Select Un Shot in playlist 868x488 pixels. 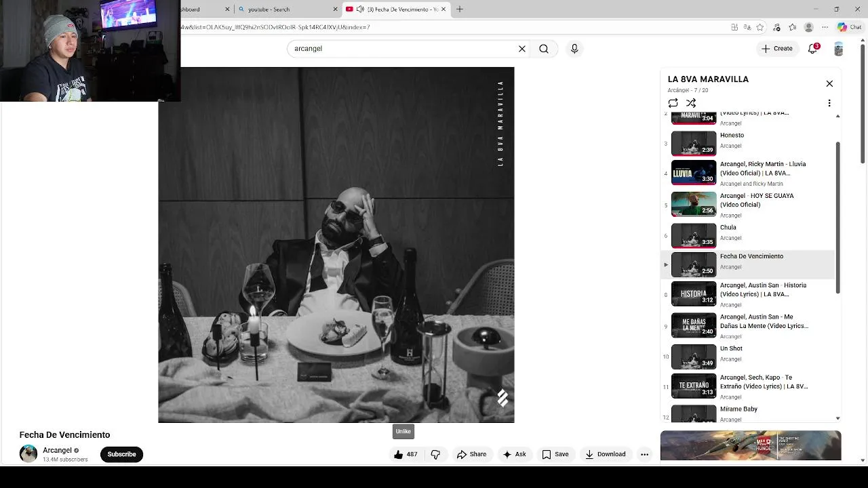(749, 356)
